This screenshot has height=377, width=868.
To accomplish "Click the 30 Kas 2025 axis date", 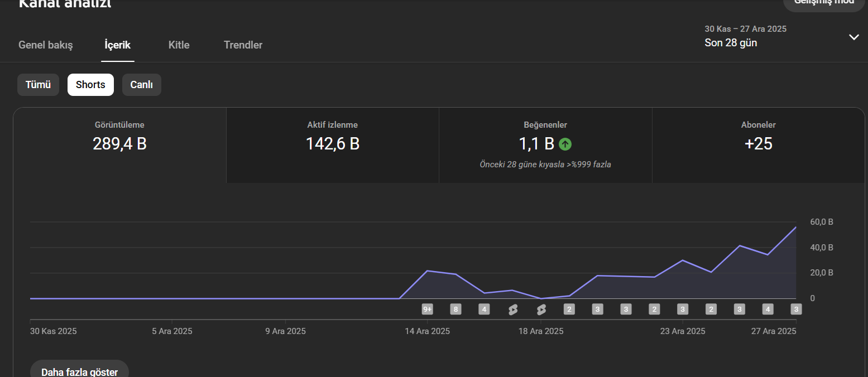I will click(53, 331).
